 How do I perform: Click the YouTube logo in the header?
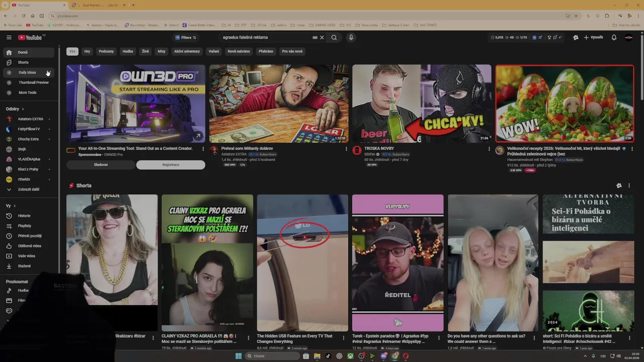[30, 38]
